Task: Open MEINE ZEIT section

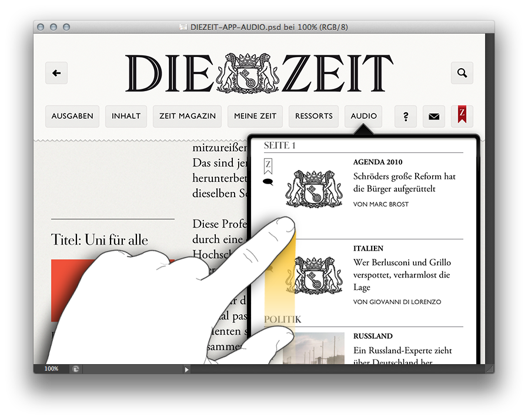Action: [255, 116]
